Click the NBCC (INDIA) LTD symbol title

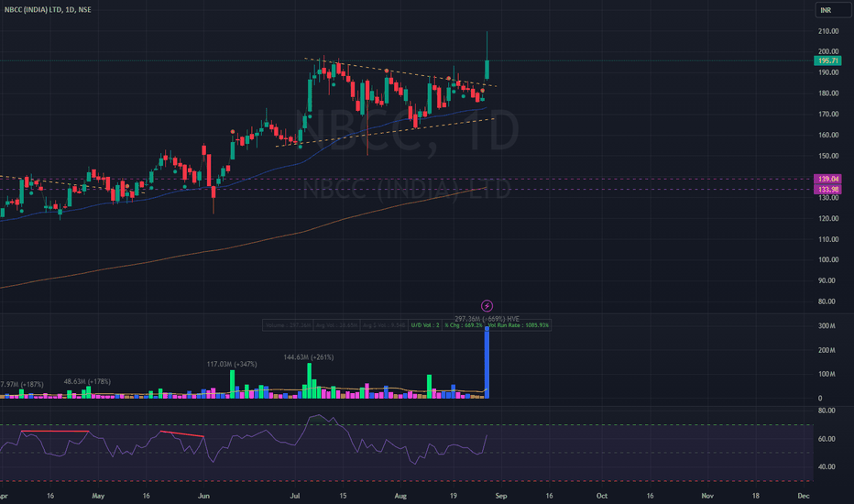click(48, 10)
